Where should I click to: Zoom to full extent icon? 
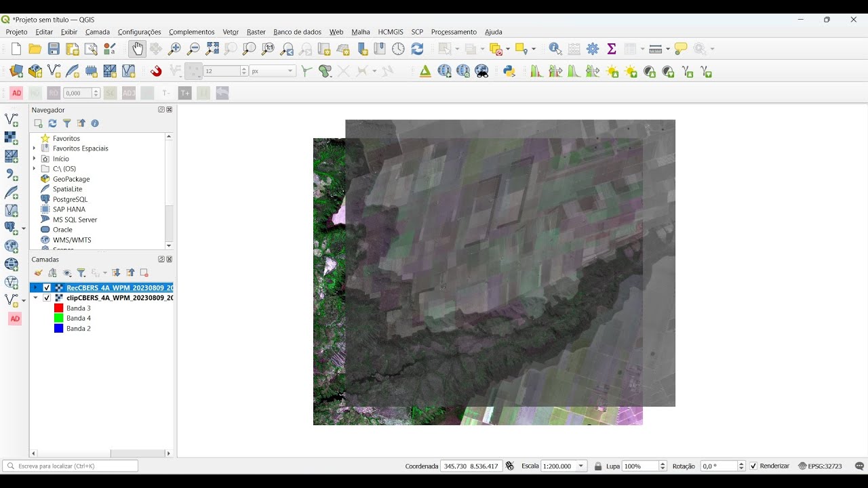212,49
